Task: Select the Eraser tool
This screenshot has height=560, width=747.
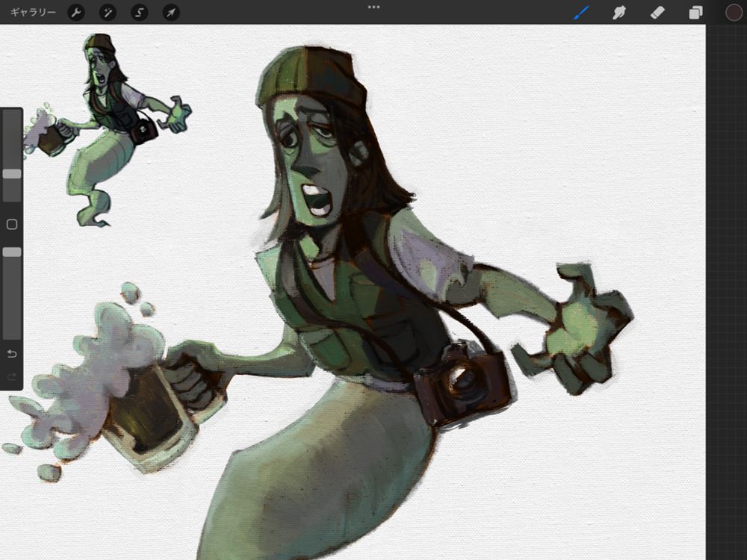Action: pyautogui.click(x=657, y=13)
